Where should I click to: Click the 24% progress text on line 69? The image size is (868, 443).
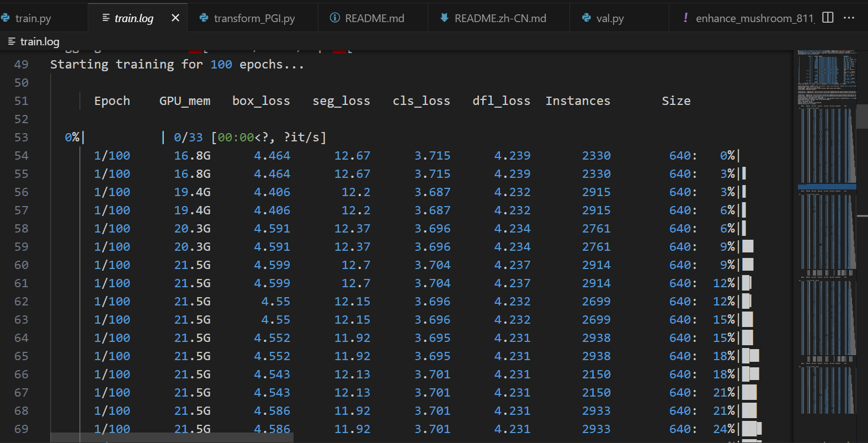coord(724,429)
